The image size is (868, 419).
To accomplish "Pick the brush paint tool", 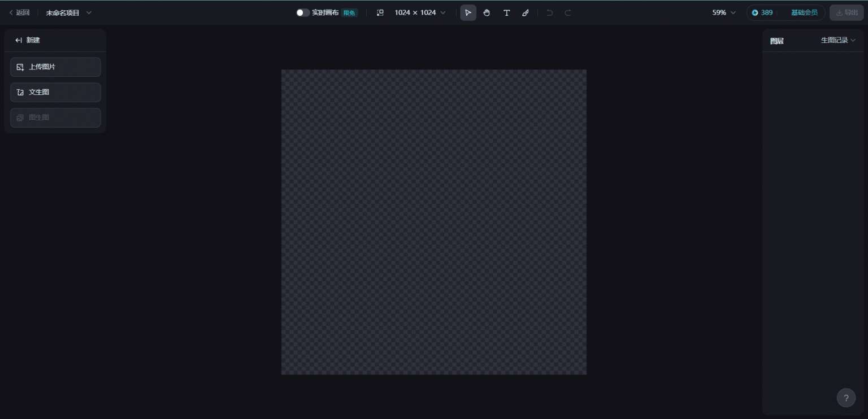I will tap(526, 12).
